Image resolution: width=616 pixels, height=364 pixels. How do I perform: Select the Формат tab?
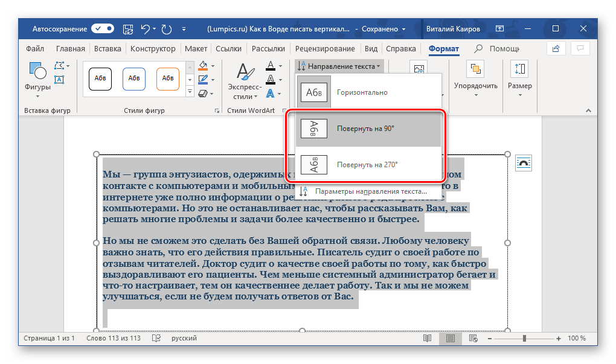[443, 49]
